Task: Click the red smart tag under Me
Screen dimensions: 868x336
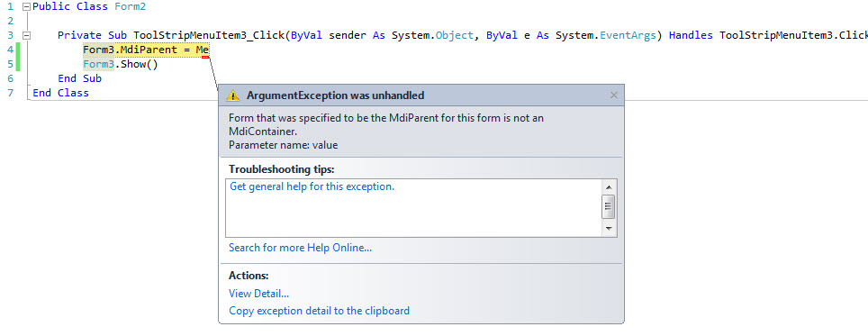Action: point(205,57)
